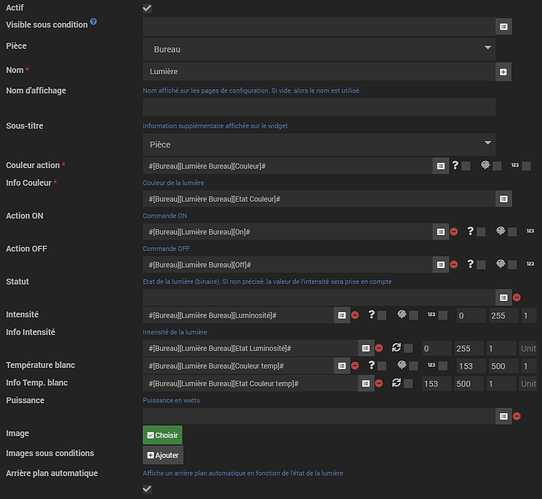
Task: Click the add icon beside Nom field
Action: pos(503,72)
